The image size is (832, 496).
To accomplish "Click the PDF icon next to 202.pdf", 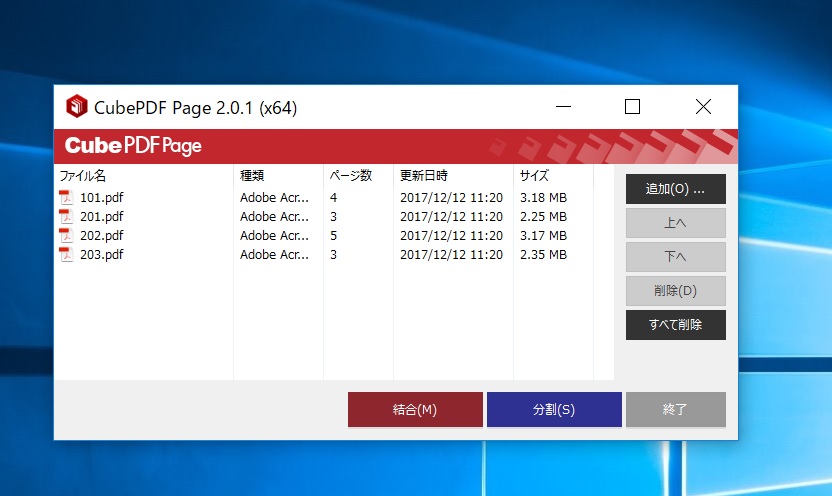I will coord(66,236).
